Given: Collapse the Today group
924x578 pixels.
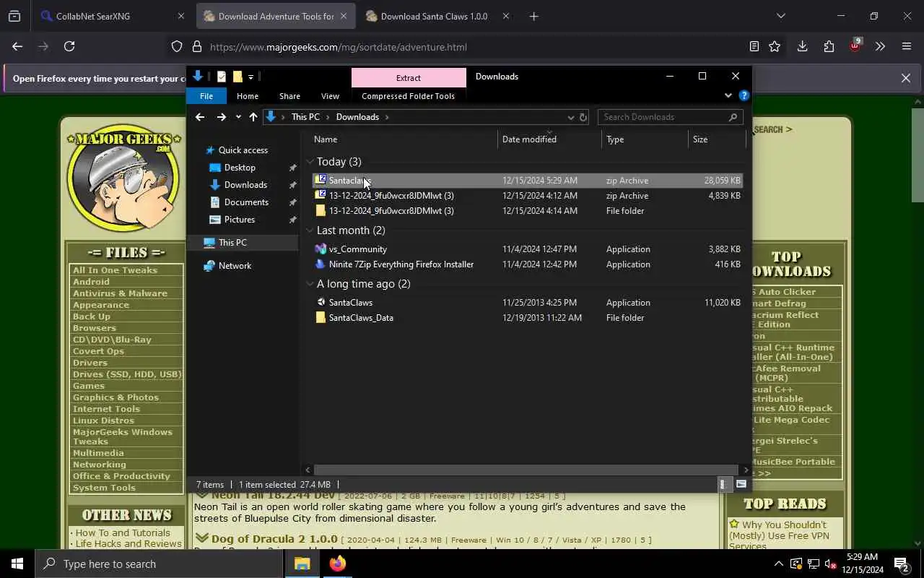Looking at the screenshot, I should [310, 162].
